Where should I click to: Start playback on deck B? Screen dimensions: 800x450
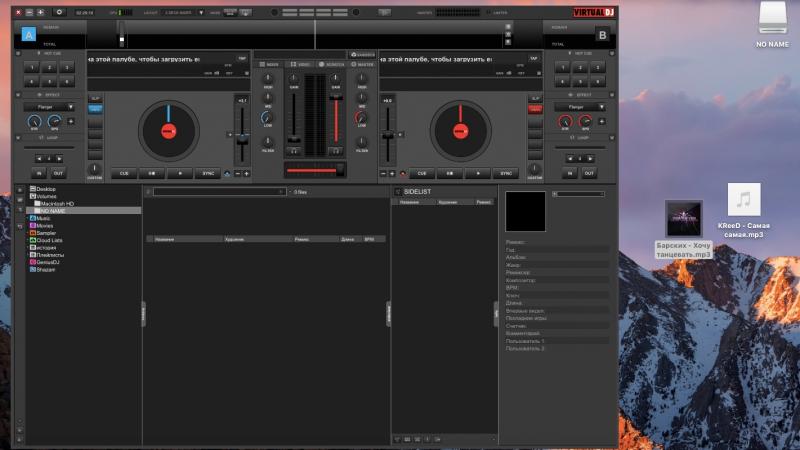pyautogui.click(x=478, y=173)
